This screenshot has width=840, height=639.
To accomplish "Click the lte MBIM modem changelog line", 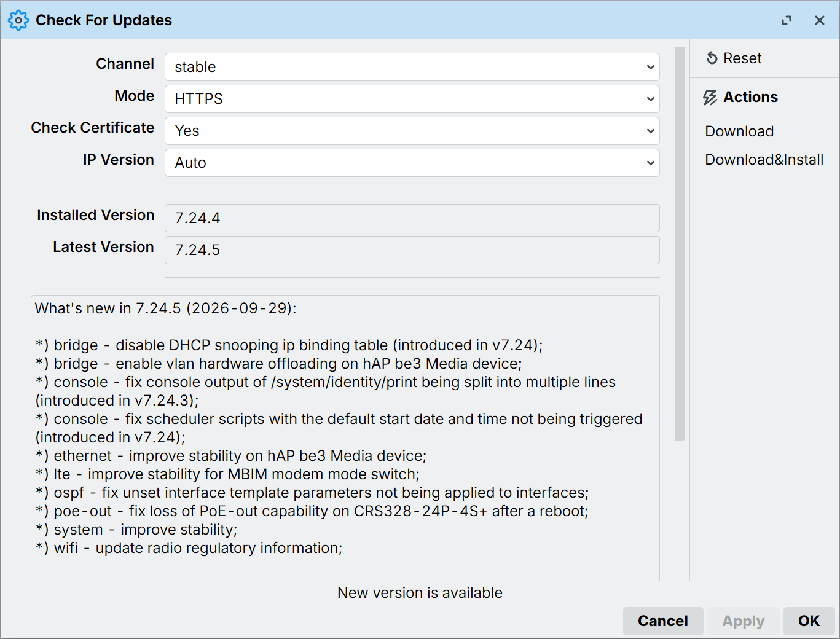I will click(x=227, y=474).
